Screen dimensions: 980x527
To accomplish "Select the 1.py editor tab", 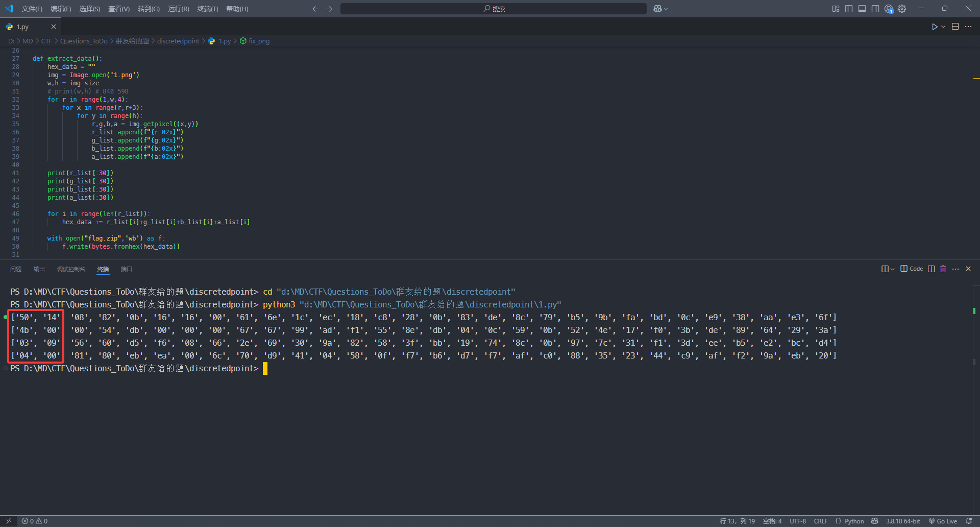I will click(30, 27).
